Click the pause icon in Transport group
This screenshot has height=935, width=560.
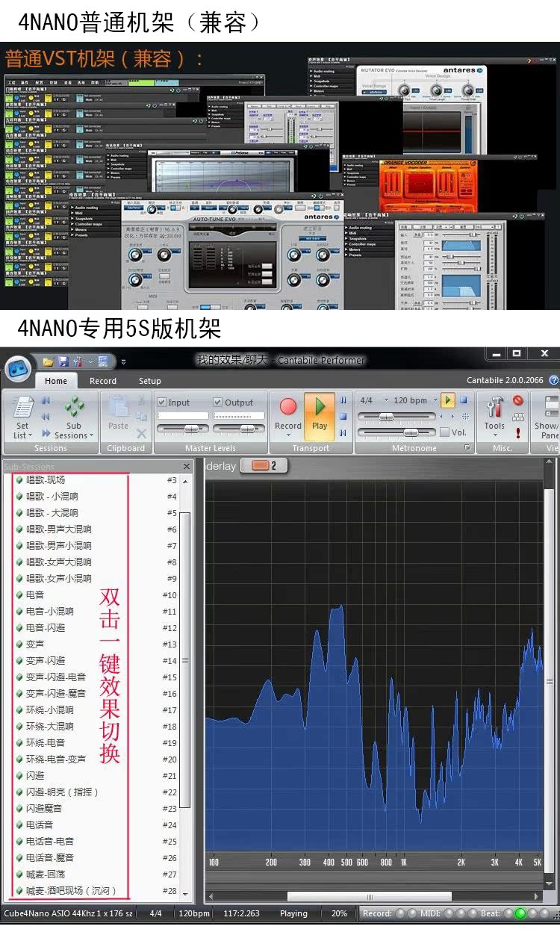(x=343, y=400)
